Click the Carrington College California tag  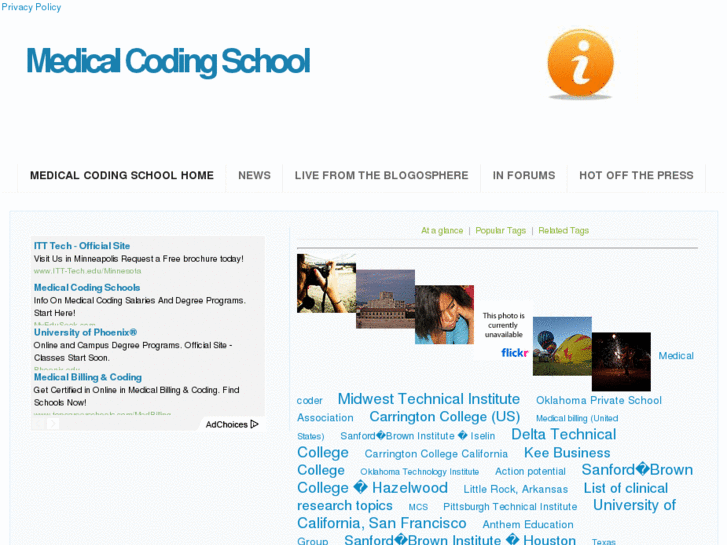click(436, 454)
